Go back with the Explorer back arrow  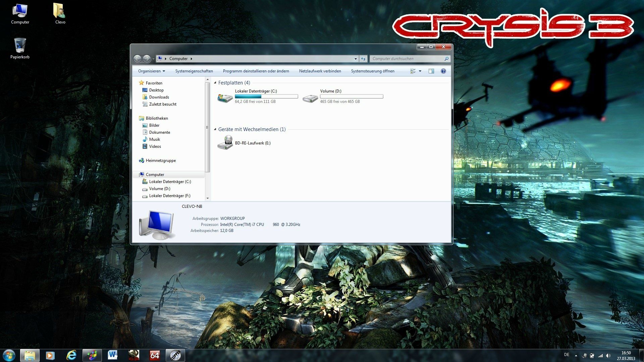tap(137, 59)
